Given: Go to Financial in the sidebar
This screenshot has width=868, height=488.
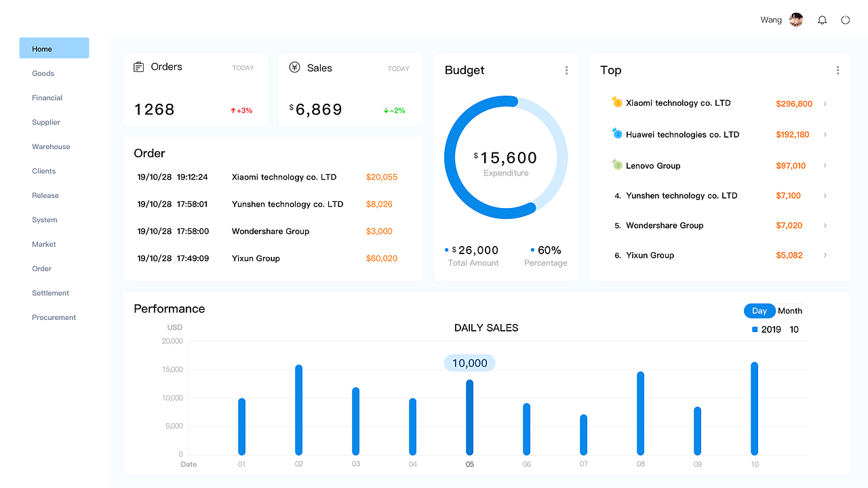Looking at the screenshot, I should click(x=47, y=98).
